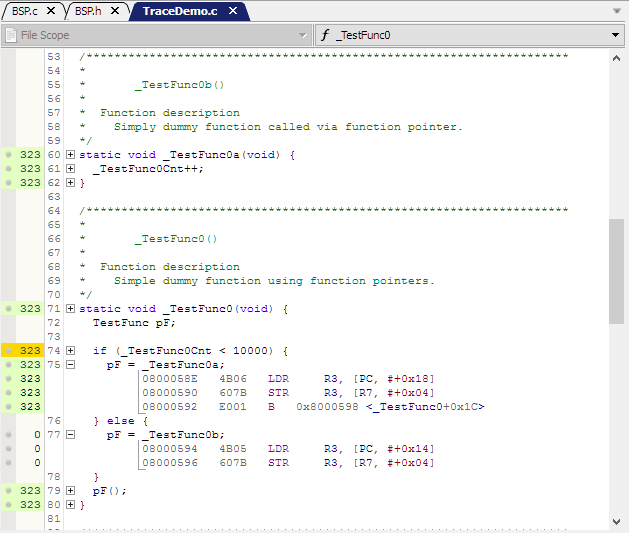Switch to the BSP.c tab
629x533 pixels.
(x=24, y=11)
